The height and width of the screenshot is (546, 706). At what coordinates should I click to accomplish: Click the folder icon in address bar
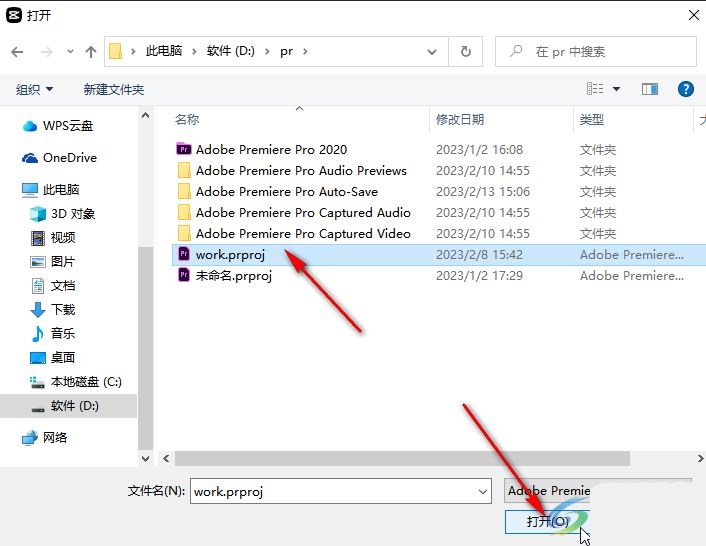116,51
